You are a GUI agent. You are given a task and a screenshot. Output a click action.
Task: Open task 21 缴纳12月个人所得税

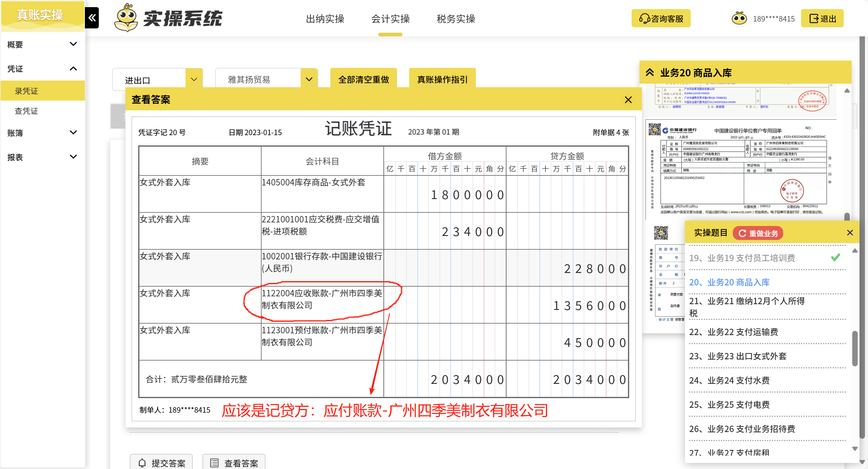tap(747, 307)
